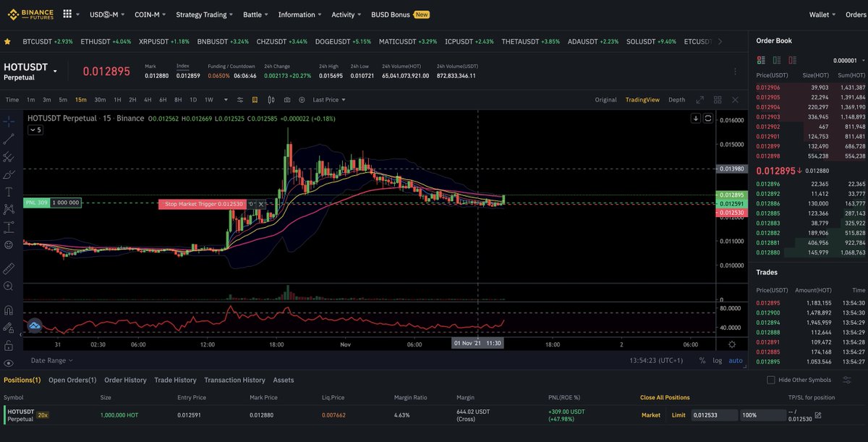Image resolution: width=868 pixels, height=442 pixels.
Task: Take chart snapshot with camera icon
Action: pos(287,100)
